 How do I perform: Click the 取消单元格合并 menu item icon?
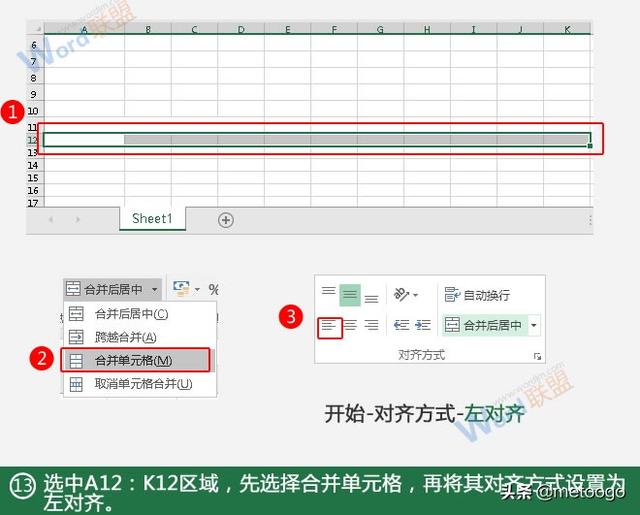tap(76, 384)
